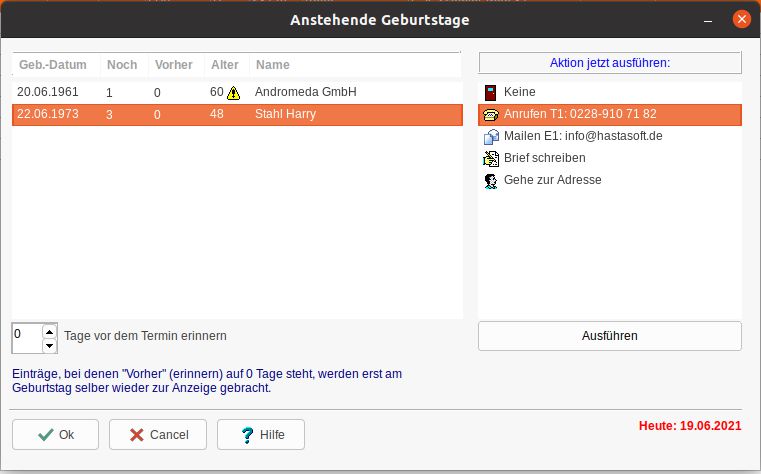Click the mail icon beside Mailen E1
The width and height of the screenshot is (761, 474).
[x=491, y=137]
